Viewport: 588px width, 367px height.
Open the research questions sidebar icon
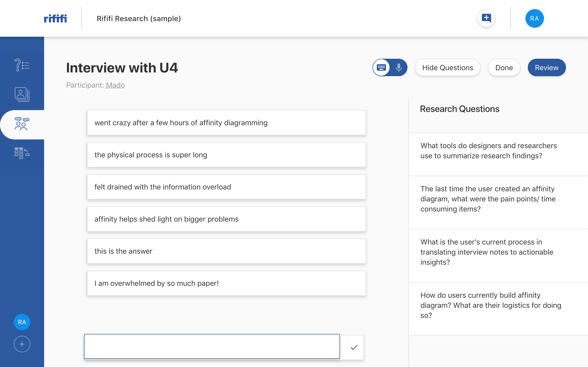click(22, 65)
